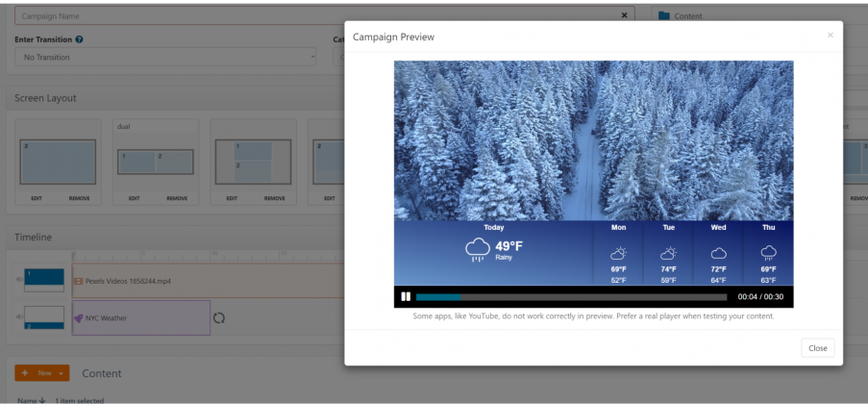Select the zone 1 timeline thumbnail
The width and height of the screenshot is (868, 404).
tap(44, 281)
